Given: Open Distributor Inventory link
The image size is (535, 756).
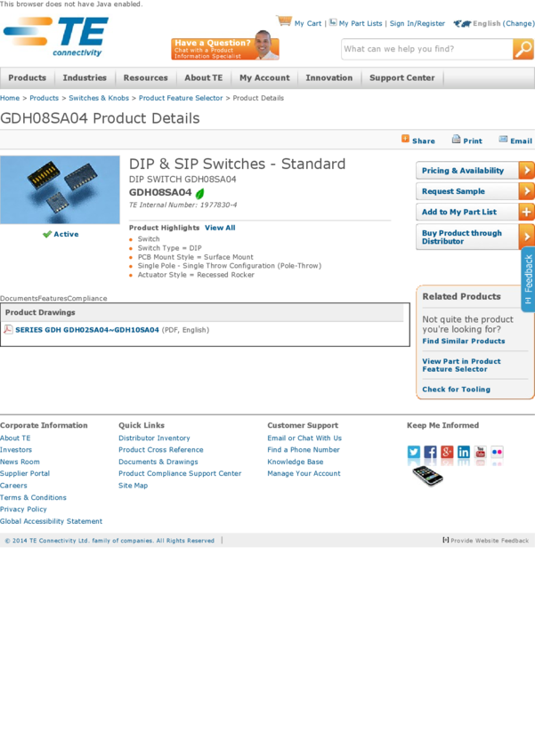Looking at the screenshot, I should pos(154,438).
